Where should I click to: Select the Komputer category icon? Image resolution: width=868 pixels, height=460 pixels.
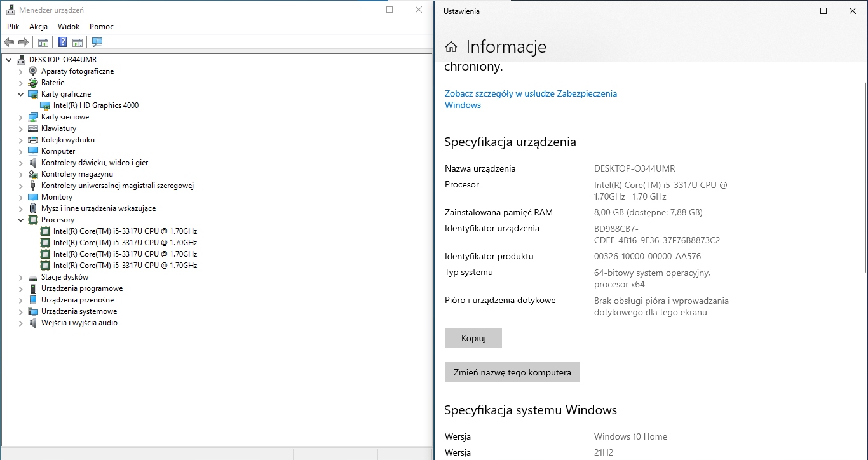(33, 151)
